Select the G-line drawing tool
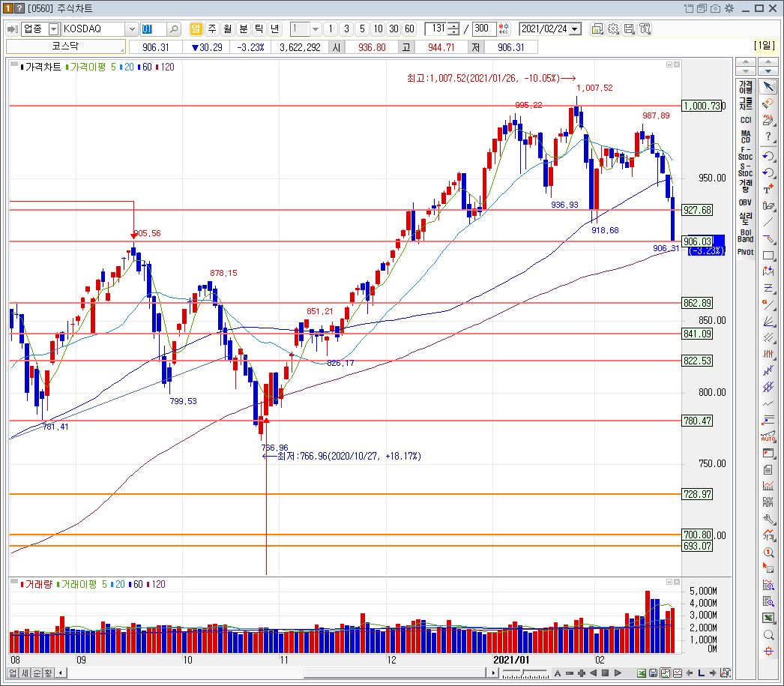Viewport: 784px width, 686px height. point(768,304)
